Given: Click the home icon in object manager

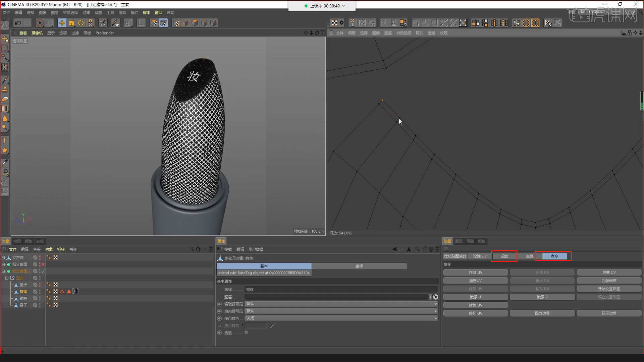Looking at the screenshot, I should pos(198,249).
